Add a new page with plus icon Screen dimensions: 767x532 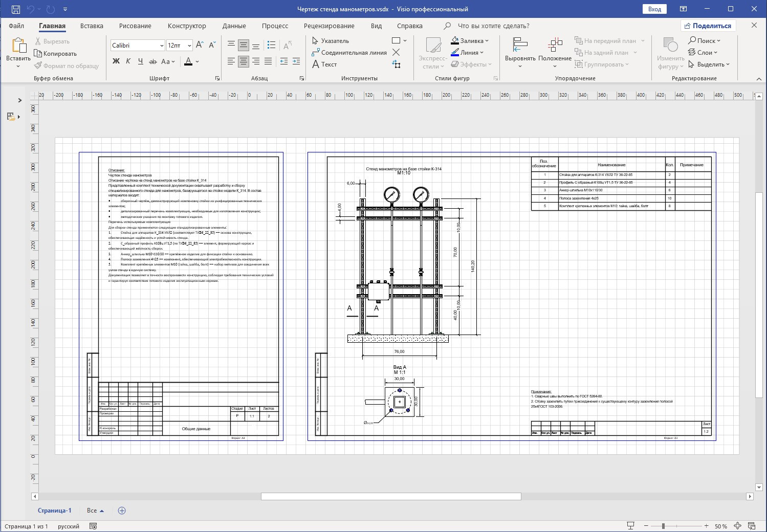click(122, 511)
